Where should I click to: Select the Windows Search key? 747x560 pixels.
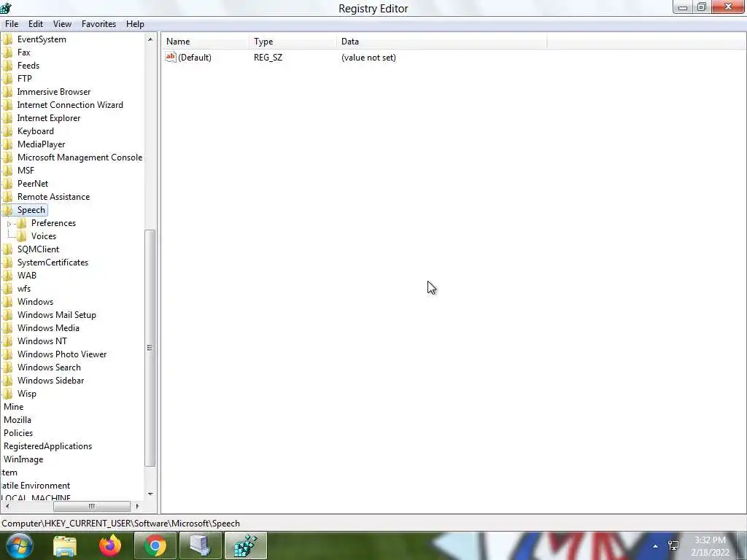click(49, 367)
